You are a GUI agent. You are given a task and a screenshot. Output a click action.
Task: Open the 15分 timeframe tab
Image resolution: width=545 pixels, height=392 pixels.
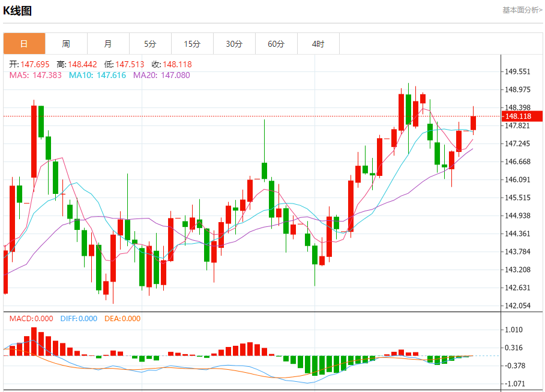click(x=192, y=44)
